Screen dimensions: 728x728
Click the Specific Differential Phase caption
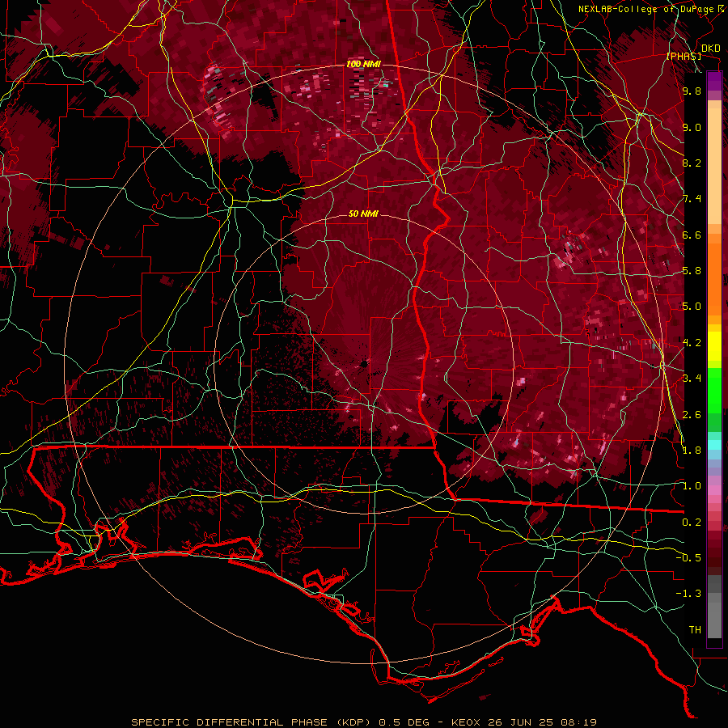coord(363,722)
